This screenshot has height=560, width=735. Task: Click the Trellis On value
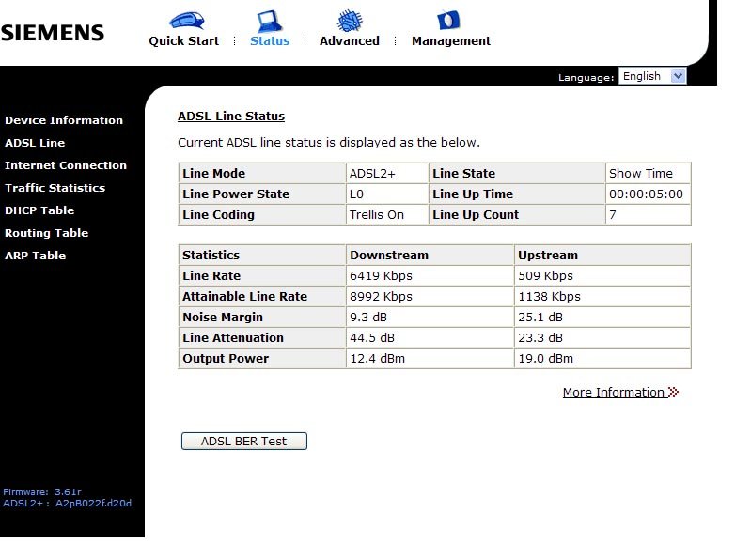pyautogui.click(x=376, y=214)
